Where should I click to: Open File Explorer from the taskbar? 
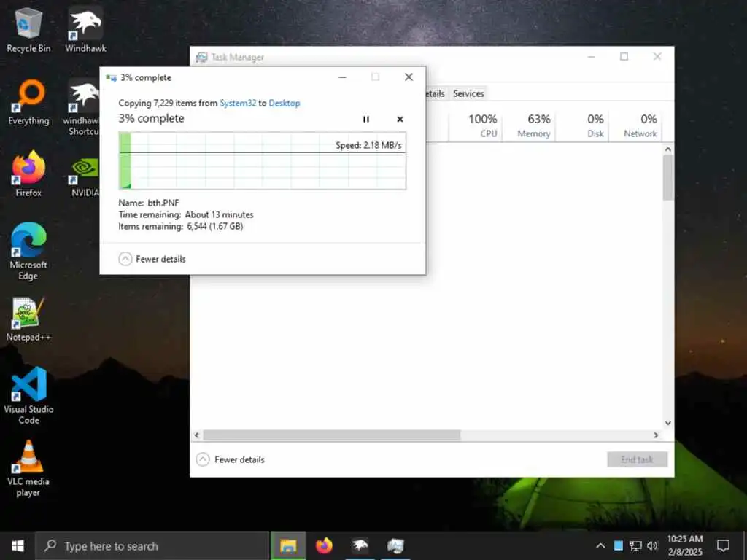click(x=288, y=545)
